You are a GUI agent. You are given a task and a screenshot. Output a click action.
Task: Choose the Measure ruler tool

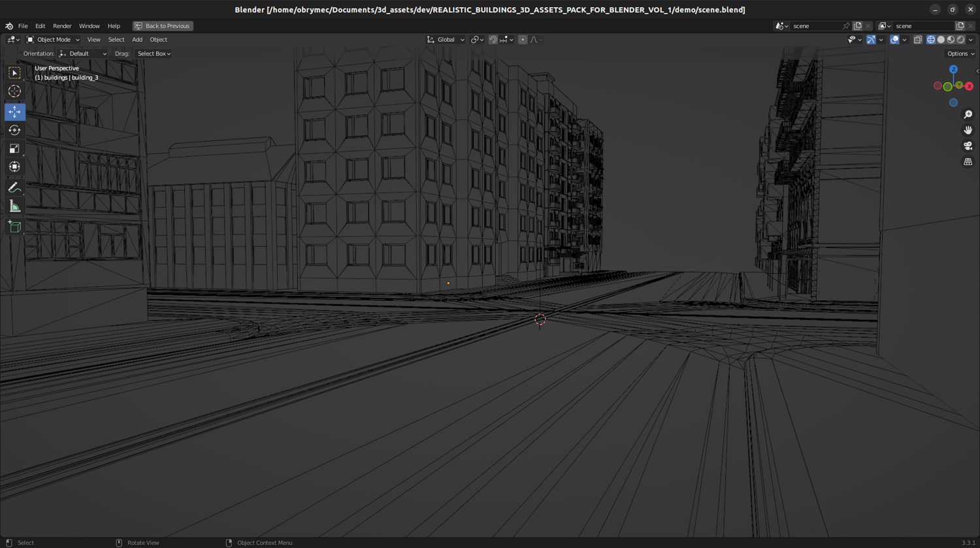pos(14,206)
